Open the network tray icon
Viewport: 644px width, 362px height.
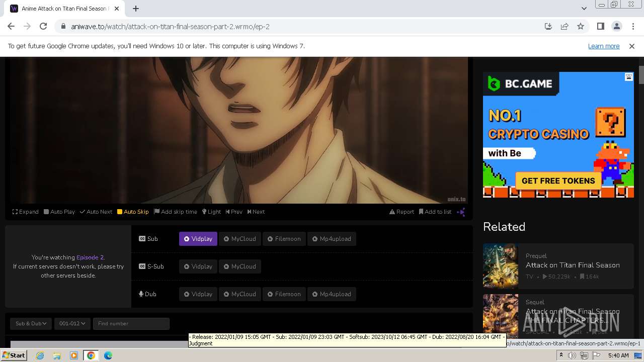pos(584,355)
